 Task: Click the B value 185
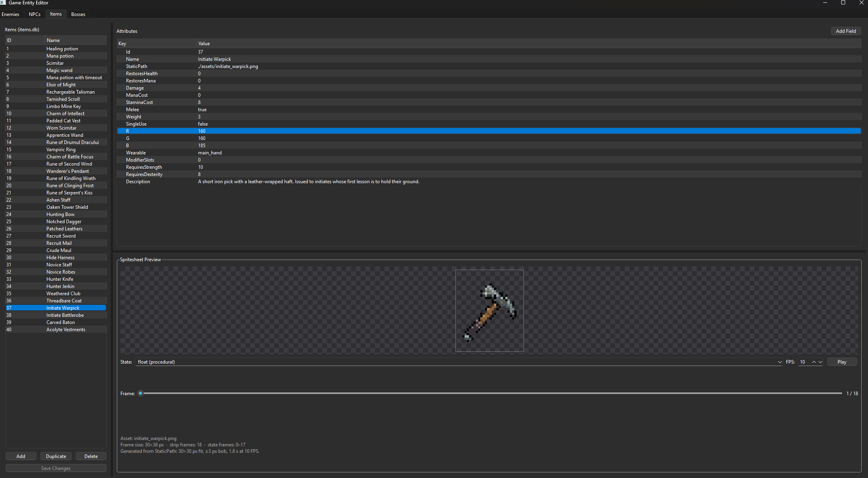coord(202,145)
